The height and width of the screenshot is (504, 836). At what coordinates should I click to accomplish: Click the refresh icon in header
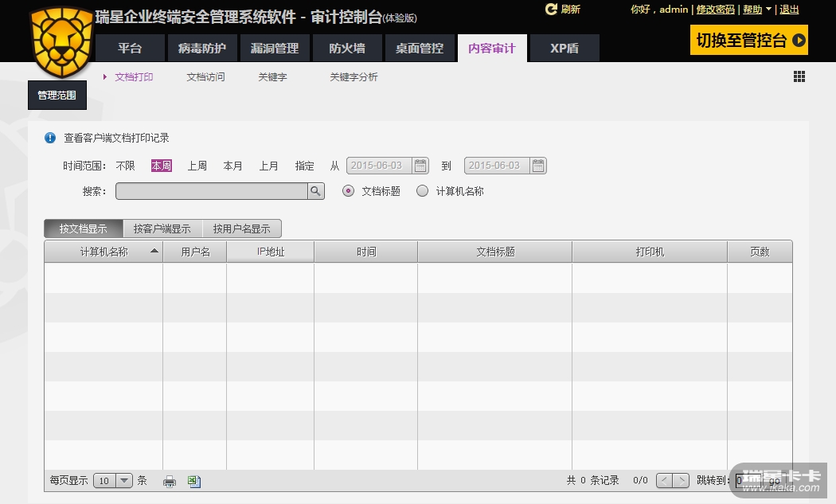tap(551, 10)
